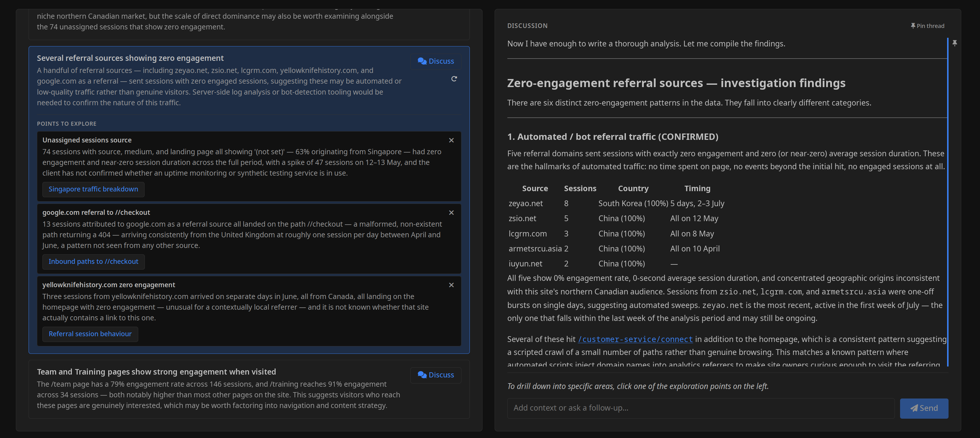Select the Several referral sources insight heading

[x=130, y=58]
